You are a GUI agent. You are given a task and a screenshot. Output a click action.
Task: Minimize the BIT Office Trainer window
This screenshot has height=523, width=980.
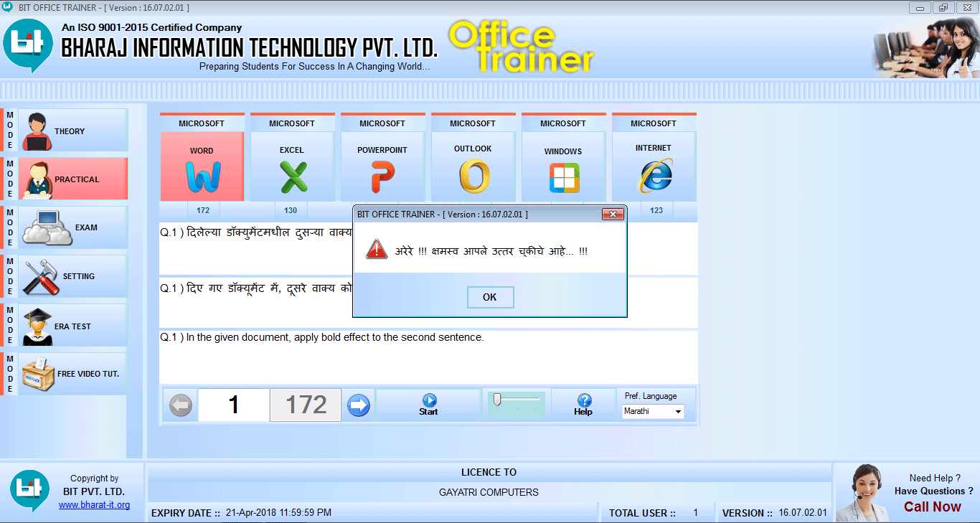coord(920,7)
